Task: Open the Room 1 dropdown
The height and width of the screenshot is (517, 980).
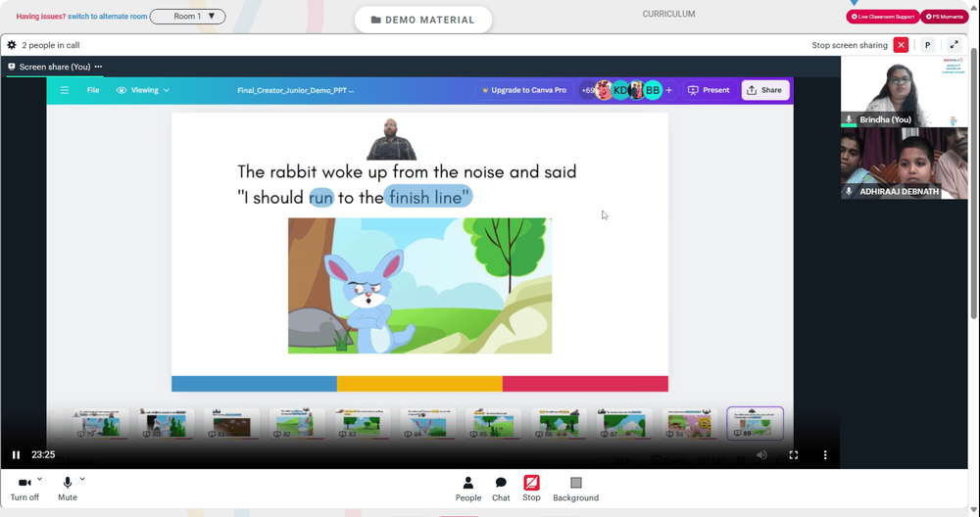Action: click(x=187, y=17)
